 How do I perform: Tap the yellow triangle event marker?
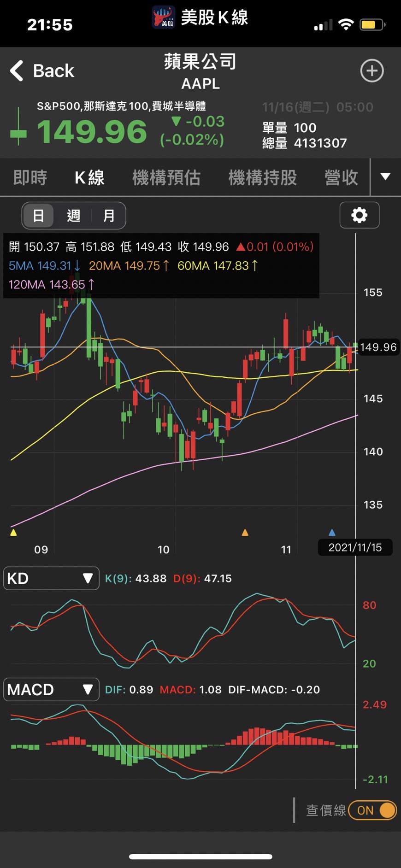[13, 533]
